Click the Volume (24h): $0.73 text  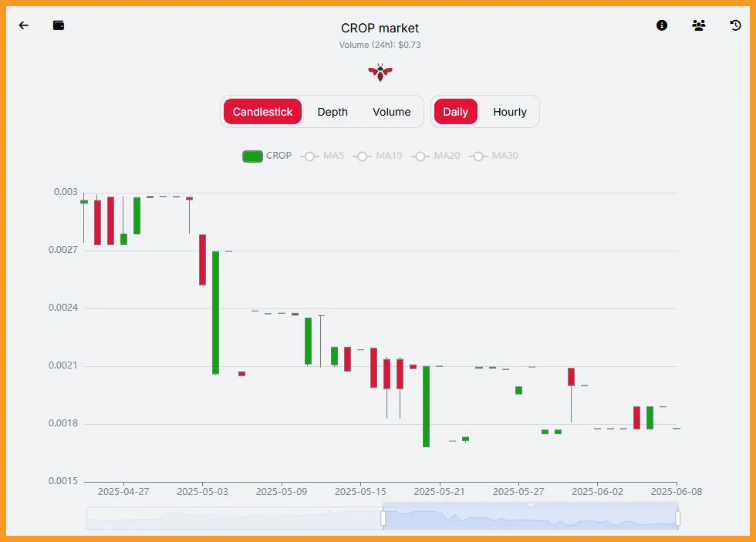[x=380, y=45]
